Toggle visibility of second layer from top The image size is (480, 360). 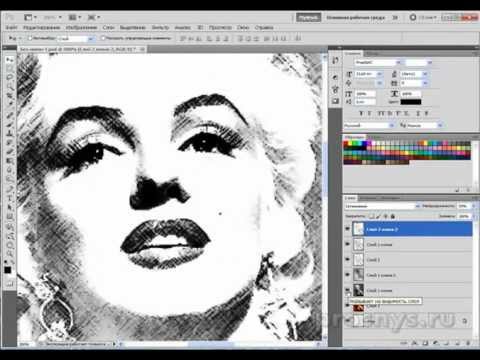pyautogui.click(x=347, y=244)
